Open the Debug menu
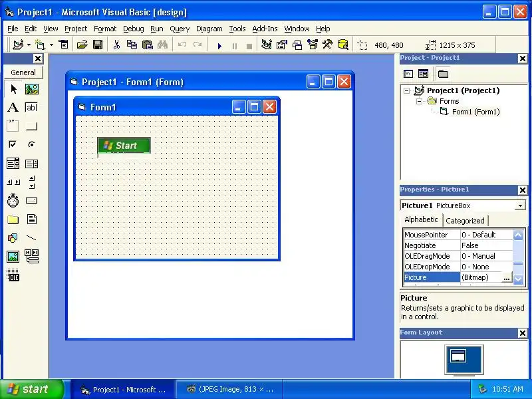Image resolution: width=532 pixels, height=399 pixels. [x=134, y=29]
